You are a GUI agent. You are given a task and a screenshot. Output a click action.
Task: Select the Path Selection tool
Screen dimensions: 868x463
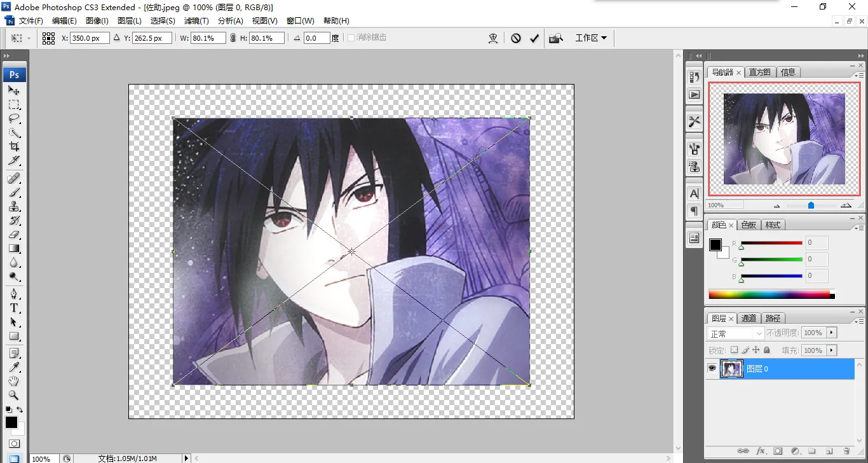(x=14, y=322)
